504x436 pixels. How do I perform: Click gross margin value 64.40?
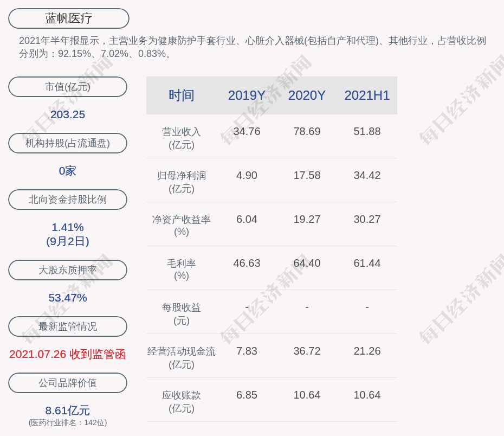(307, 264)
